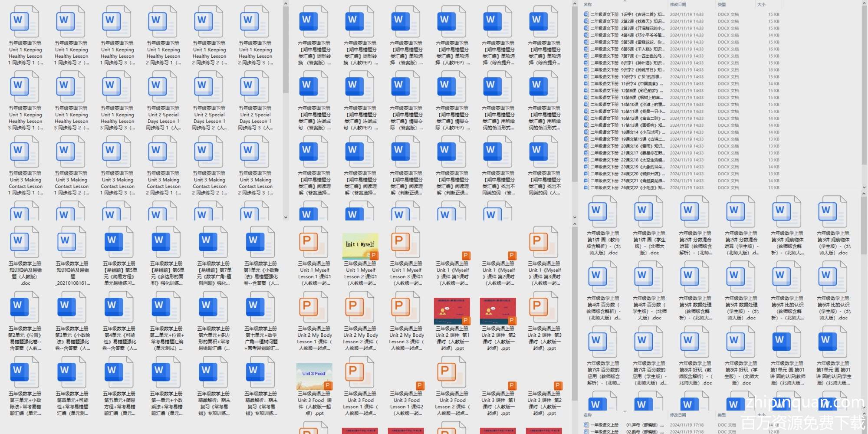
Task: Sort 二年级语文下册 list by 类型 column
Action: coord(721,4)
